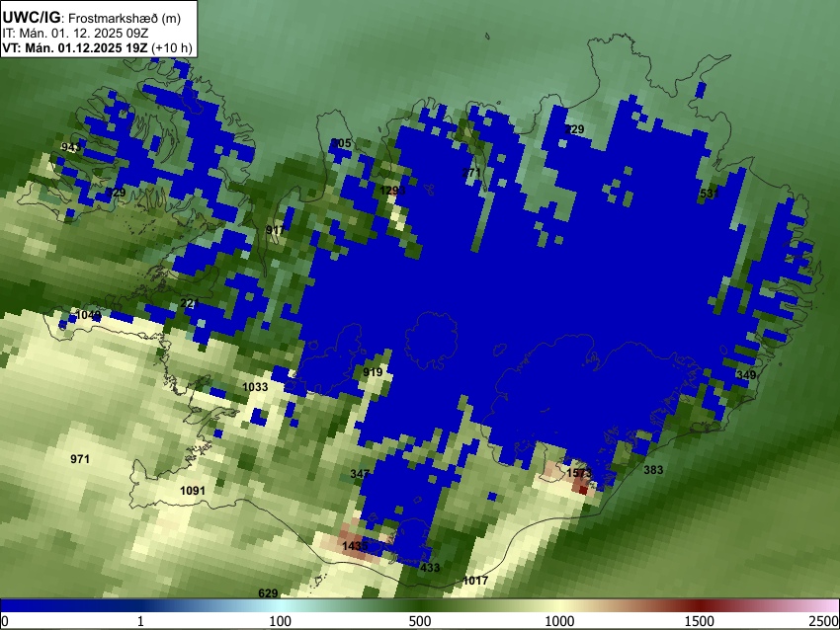
Task: Click the legend tick labeled 1500
Action: click(699, 621)
